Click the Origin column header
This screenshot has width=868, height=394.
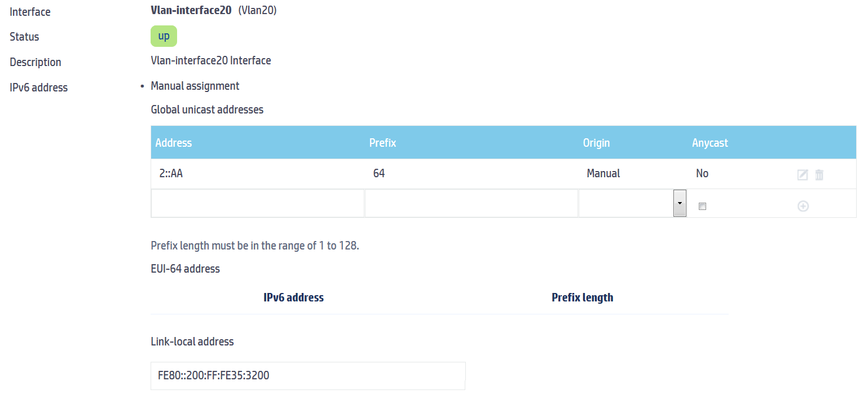pyautogui.click(x=596, y=143)
